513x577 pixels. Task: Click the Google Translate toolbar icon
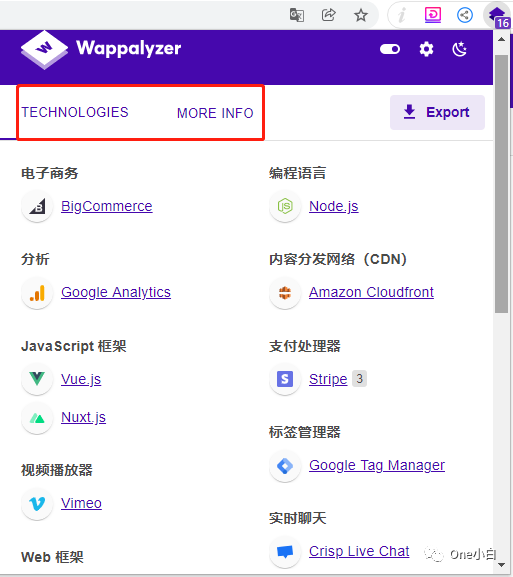click(297, 15)
